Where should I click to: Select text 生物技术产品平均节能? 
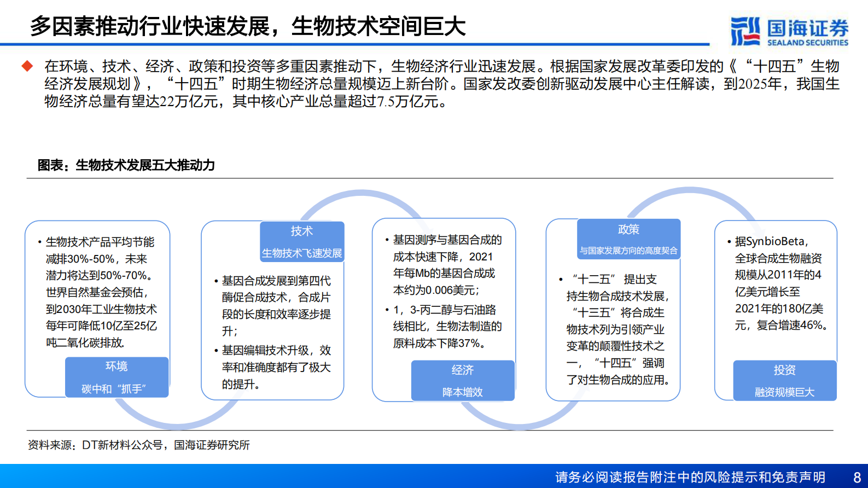point(100,242)
